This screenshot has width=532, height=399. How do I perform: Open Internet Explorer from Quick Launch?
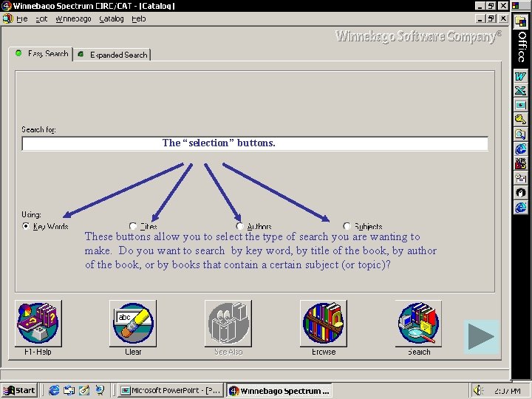pos(54,391)
